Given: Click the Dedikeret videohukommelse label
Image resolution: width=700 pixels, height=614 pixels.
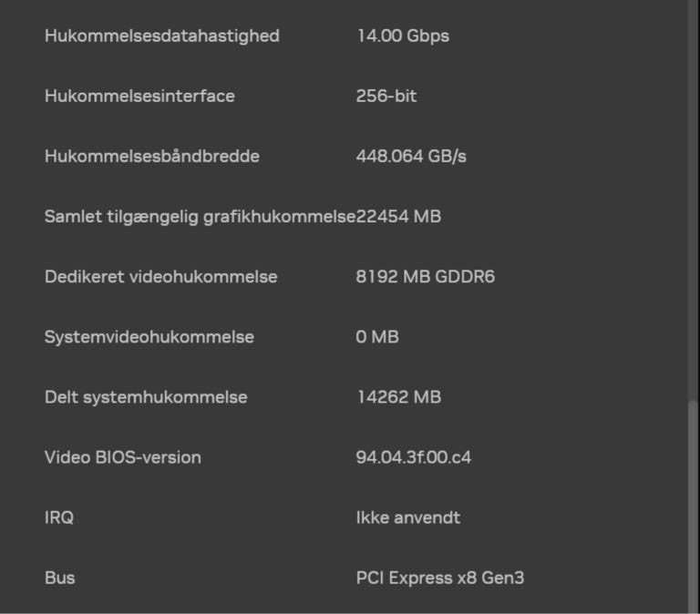Looking at the screenshot, I should click(x=161, y=277).
